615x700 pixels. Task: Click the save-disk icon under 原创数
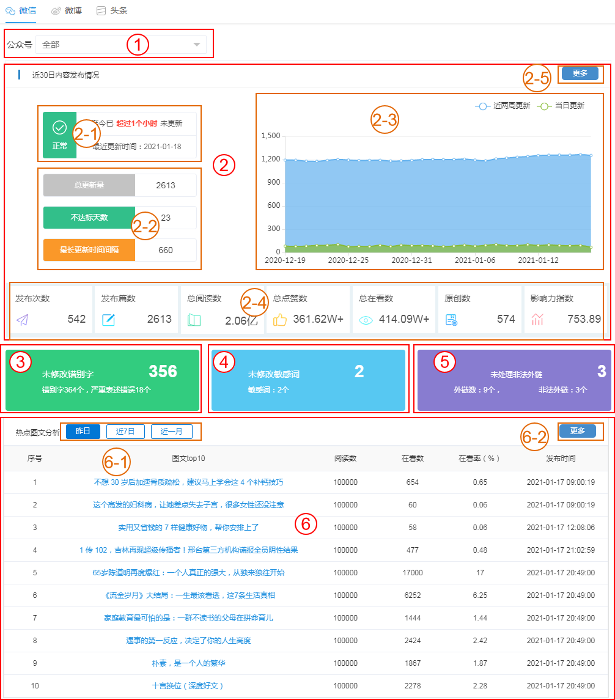point(451,319)
